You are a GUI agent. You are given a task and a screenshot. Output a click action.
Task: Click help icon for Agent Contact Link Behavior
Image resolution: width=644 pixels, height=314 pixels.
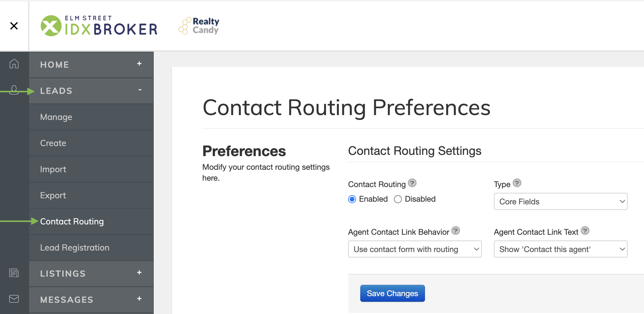tap(456, 230)
